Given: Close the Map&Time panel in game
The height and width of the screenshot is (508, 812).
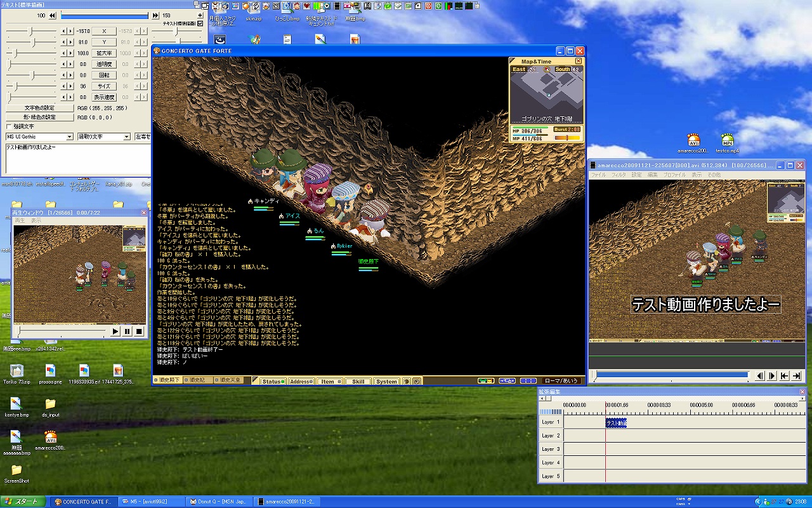Looking at the screenshot, I should pyautogui.click(x=579, y=61).
